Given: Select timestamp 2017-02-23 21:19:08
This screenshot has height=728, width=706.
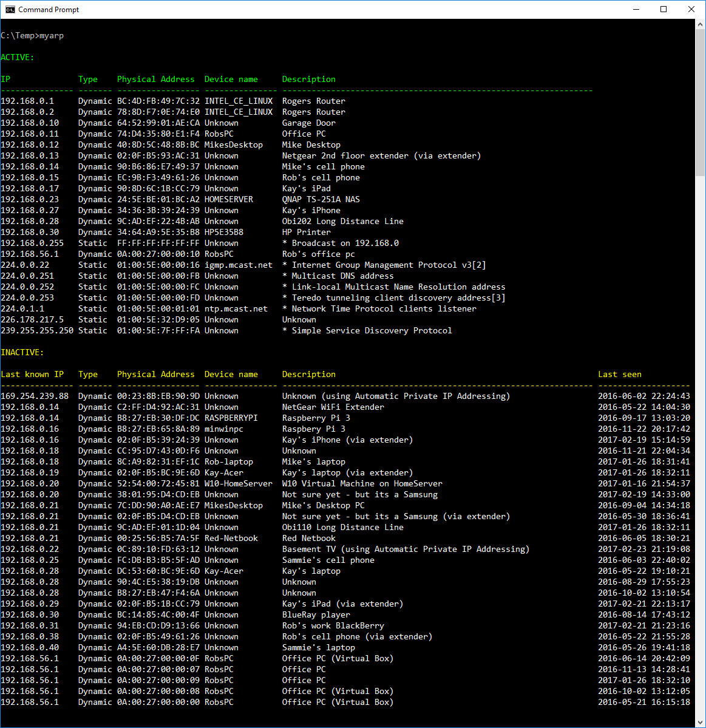Looking at the screenshot, I should [x=644, y=549].
